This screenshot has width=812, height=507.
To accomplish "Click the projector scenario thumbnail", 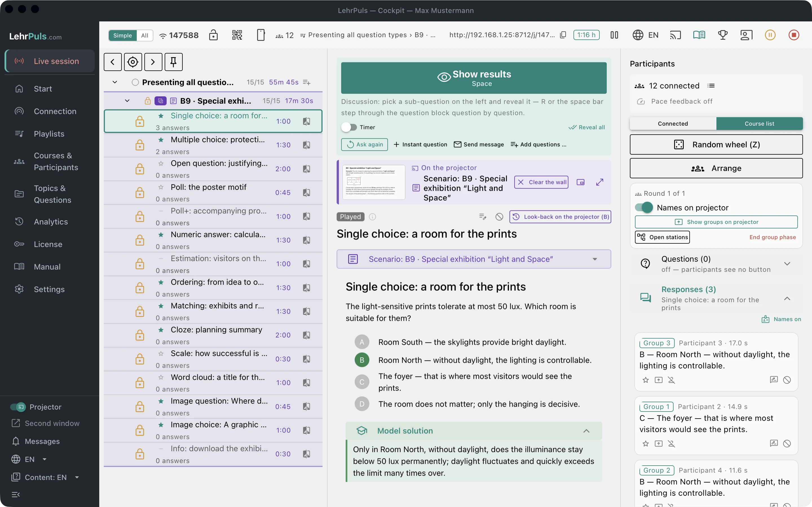I will 374,182.
